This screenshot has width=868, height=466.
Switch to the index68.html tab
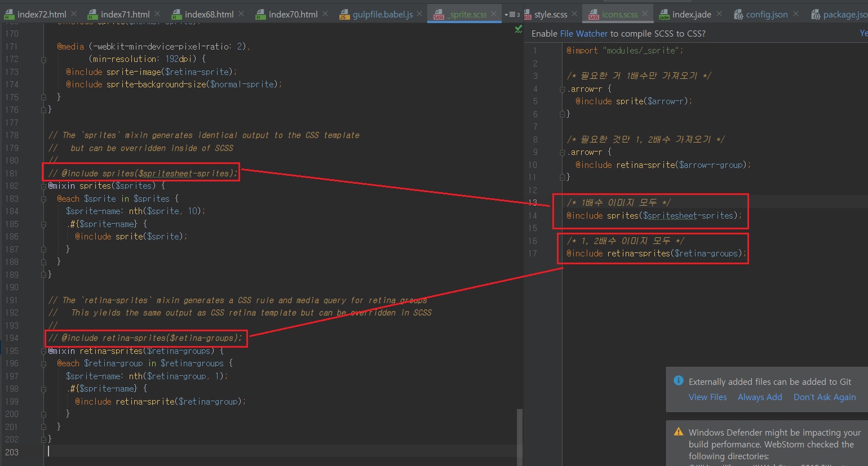[x=209, y=15]
